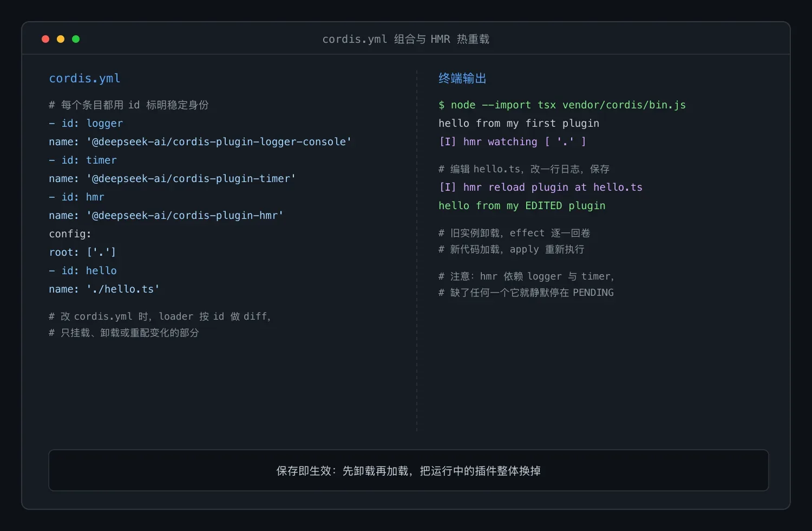812x531 pixels.
Task: Click the comment '# 每个条目都用 id 标明稳定身份'
Action: (129, 105)
